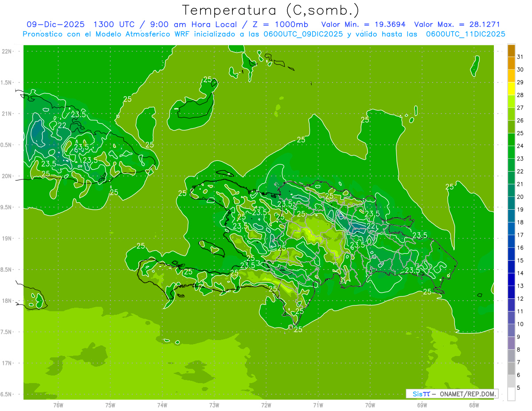Screen dimensions: 532x411
Task: Click the valid-until time "0600UTC_11DIC2025"
Action: click(x=465, y=34)
